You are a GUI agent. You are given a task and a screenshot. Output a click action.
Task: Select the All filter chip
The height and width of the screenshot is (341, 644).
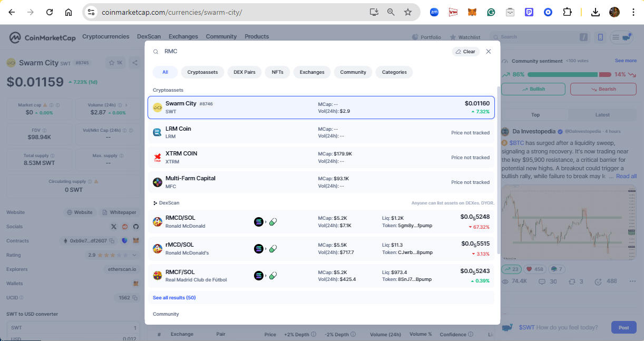[x=165, y=72]
